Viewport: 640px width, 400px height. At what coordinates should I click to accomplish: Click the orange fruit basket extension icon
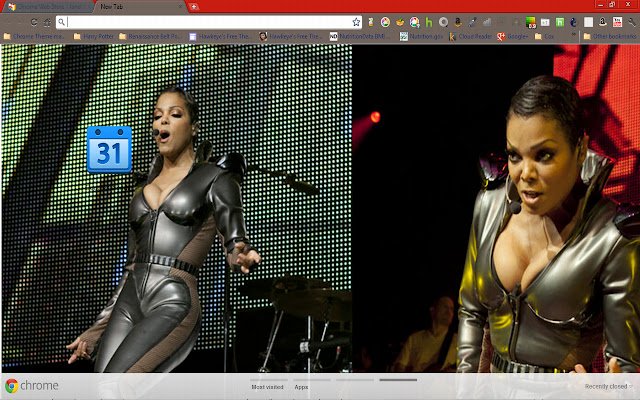click(400, 22)
